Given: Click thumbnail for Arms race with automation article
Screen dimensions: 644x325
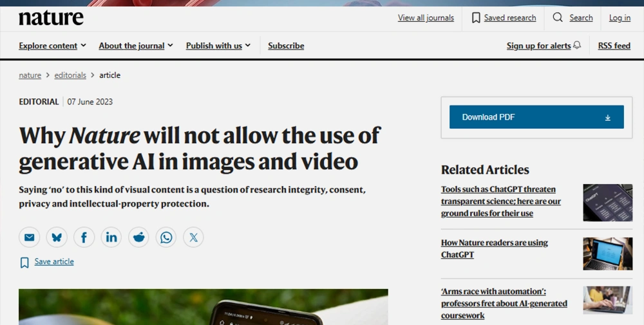Looking at the screenshot, I should (x=607, y=300).
